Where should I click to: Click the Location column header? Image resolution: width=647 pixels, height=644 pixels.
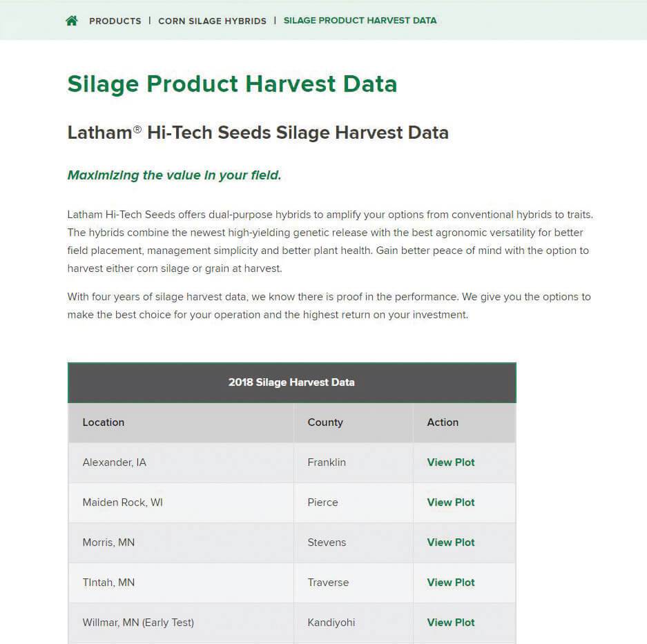click(104, 422)
